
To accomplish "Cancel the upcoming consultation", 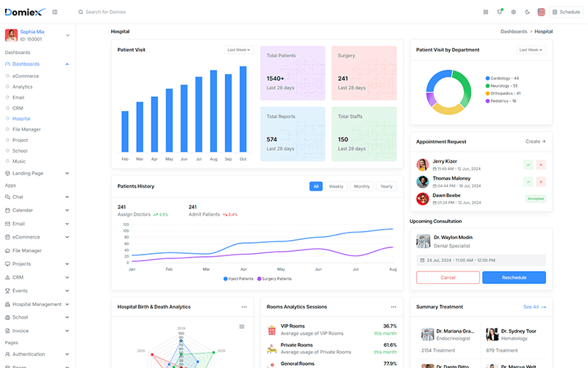I will click(x=448, y=277).
